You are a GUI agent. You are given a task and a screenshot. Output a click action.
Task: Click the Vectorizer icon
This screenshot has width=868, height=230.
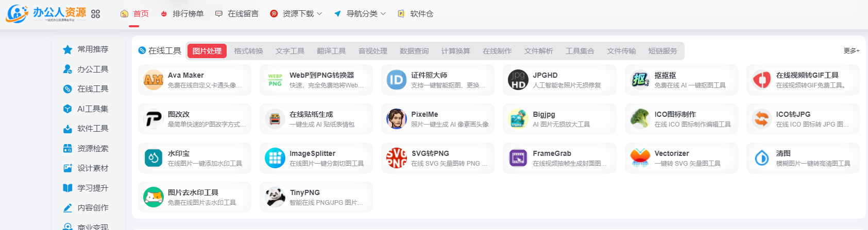coord(640,158)
